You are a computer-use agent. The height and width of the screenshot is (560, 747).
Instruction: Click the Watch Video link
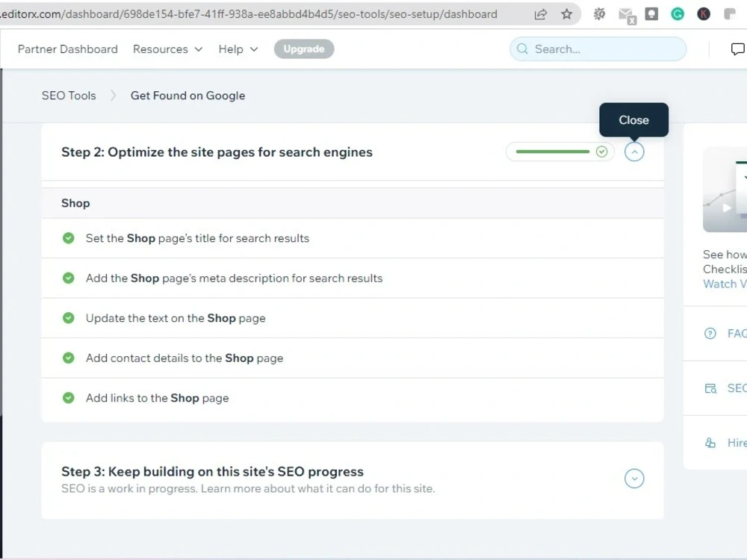[725, 284]
